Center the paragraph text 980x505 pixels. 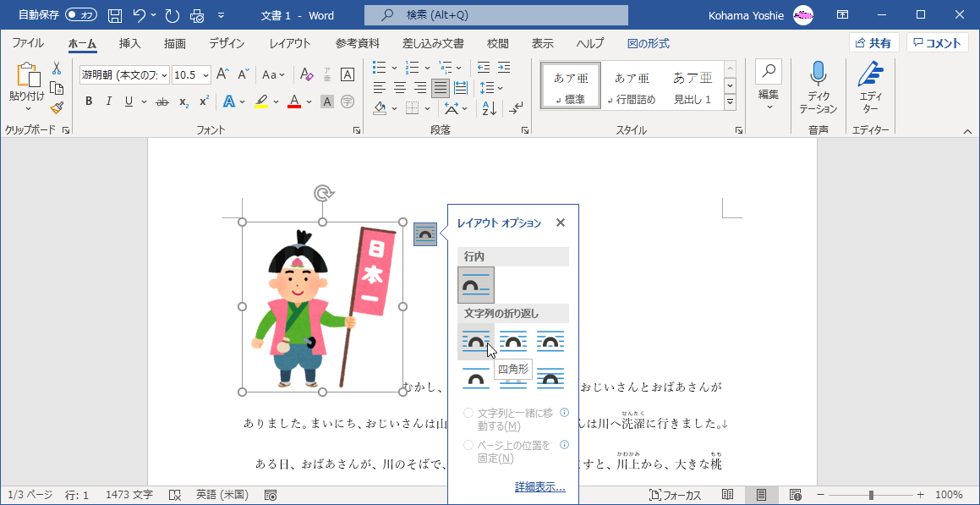click(x=399, y=87)
